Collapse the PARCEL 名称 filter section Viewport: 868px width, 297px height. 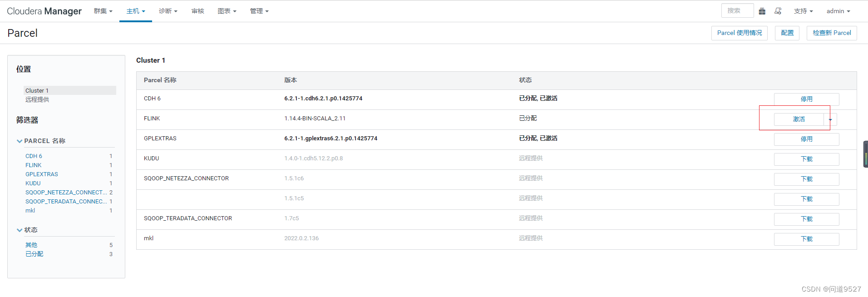[x=41, y=141]
